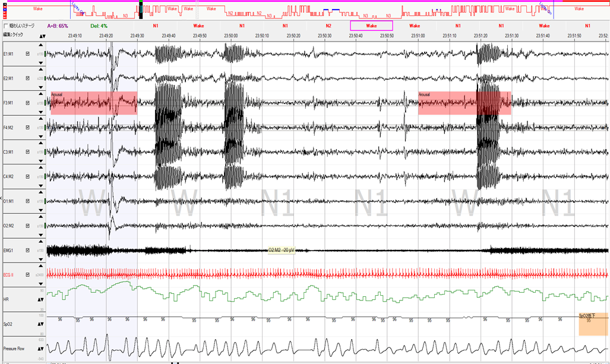Select the highlighted Wake epoch stage label

coord(371,26)
